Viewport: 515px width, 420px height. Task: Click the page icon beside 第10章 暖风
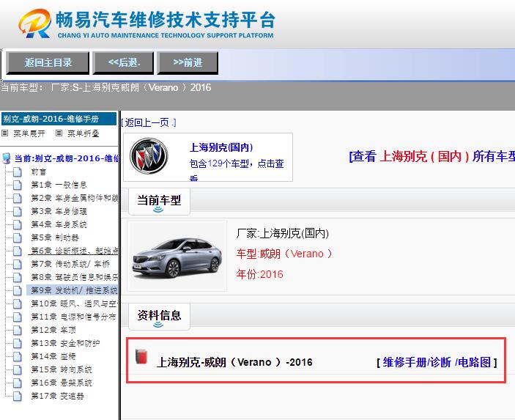coord(18,303)
